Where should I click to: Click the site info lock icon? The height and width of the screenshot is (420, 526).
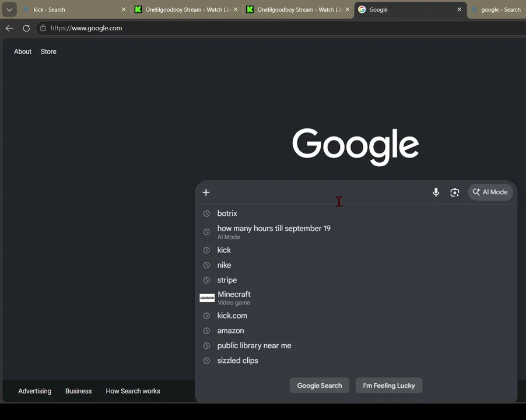click(43, 28)
